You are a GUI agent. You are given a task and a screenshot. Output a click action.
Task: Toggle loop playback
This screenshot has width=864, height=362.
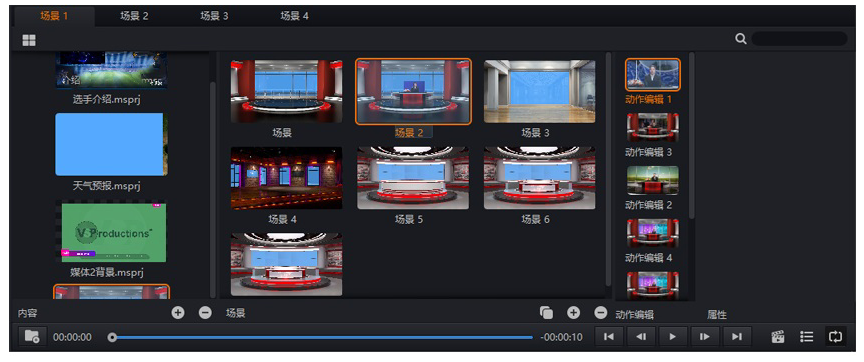point(835,336)
